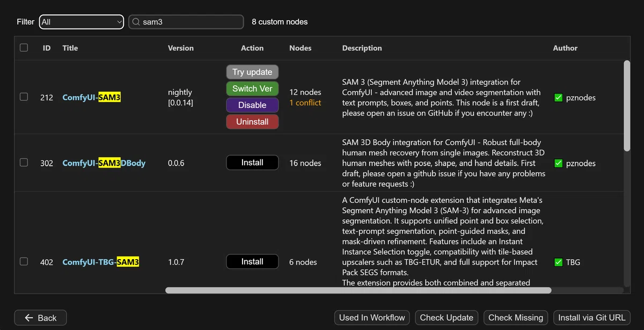
Task: Click the 1.0.7 version cell
Action: 176,262
